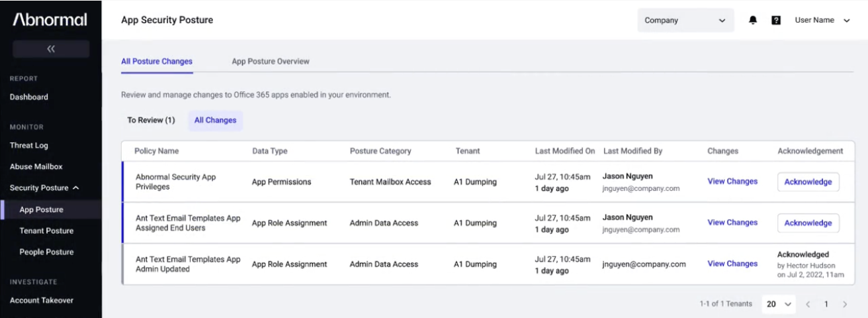Select page number 1 in pagination

826,304
